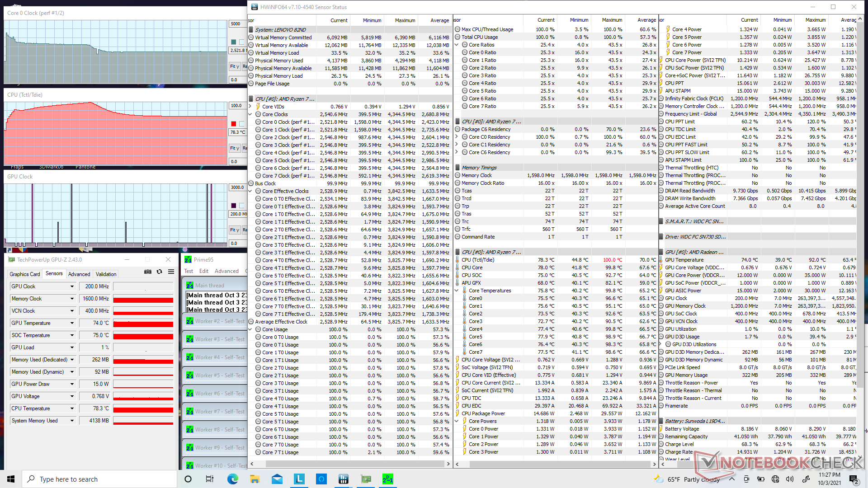This screenshot has height=488, width=868.
Task: Switch to the Graphics Card tab
Action: tap(25, 274)
